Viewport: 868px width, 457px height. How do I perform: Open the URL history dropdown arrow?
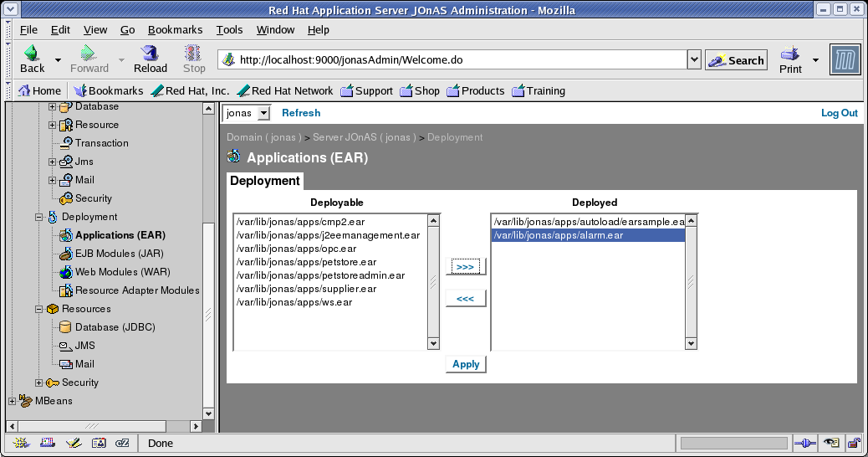tap(694, 59)
